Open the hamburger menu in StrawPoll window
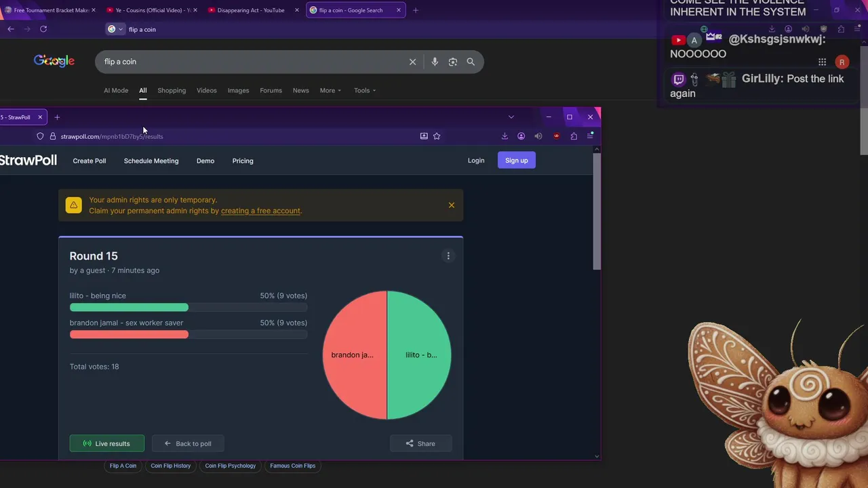Viewport: 868px width, 488px height. click(x=590, y=136)
